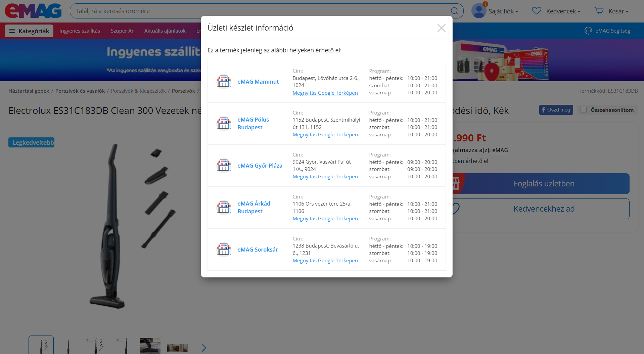The height and width of the screenshot is (354, 644).
Task: Select the fifth thumbnail showing vacuum in use
Action: pyautogui.click(x=150, y=346)
